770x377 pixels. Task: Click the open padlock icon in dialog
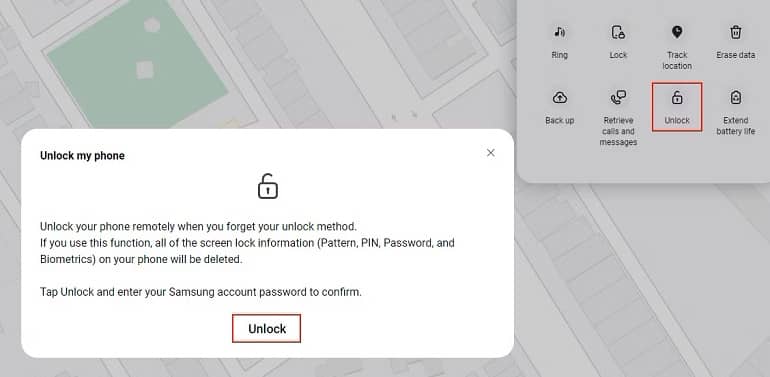268,186
